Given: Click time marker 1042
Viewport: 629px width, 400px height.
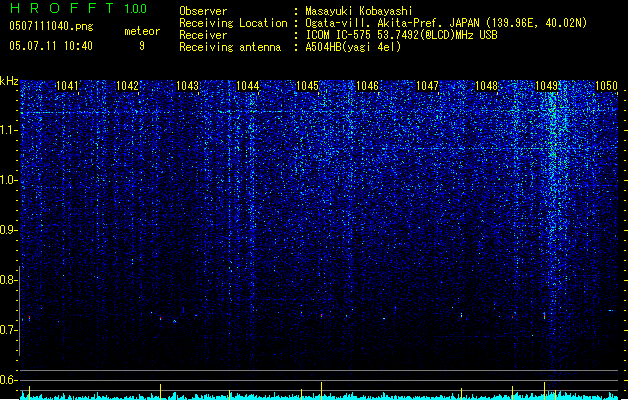Looking at the screenshot, I should 127,86.
